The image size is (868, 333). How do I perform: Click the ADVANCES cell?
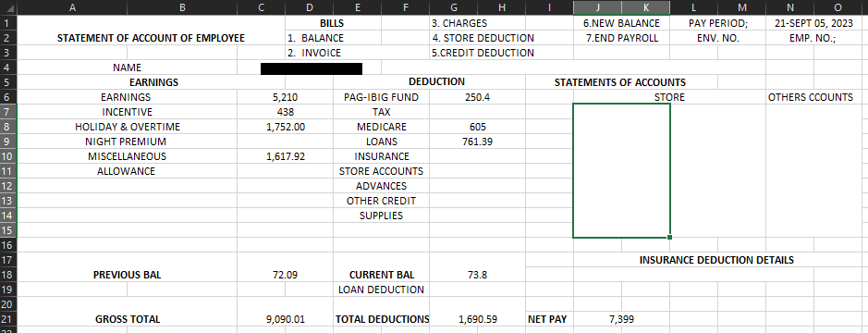[x=382, y=186]
